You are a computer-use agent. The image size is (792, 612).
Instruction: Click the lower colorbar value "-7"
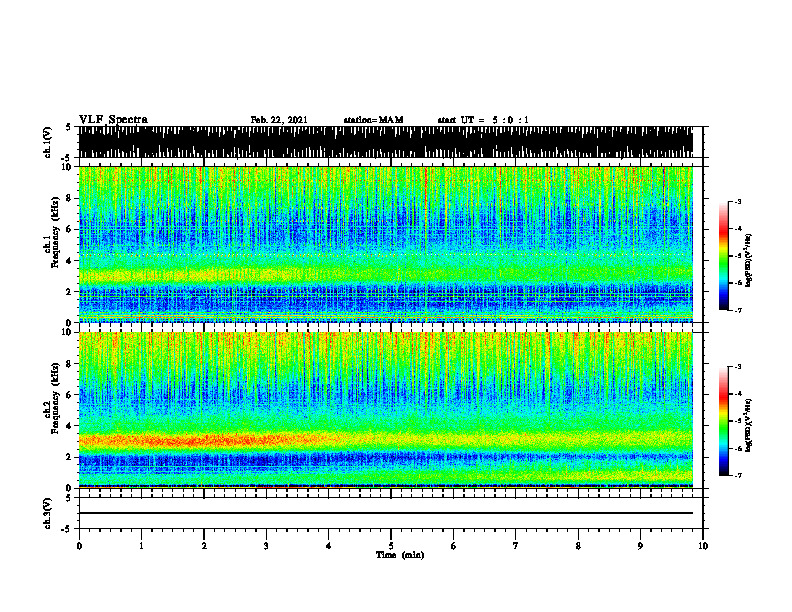coord(738,476)
